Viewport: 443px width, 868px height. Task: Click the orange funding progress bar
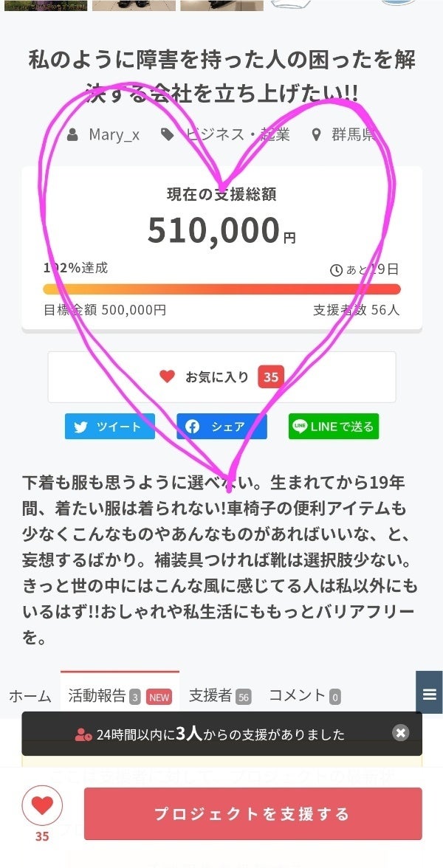tap(221, 289)
